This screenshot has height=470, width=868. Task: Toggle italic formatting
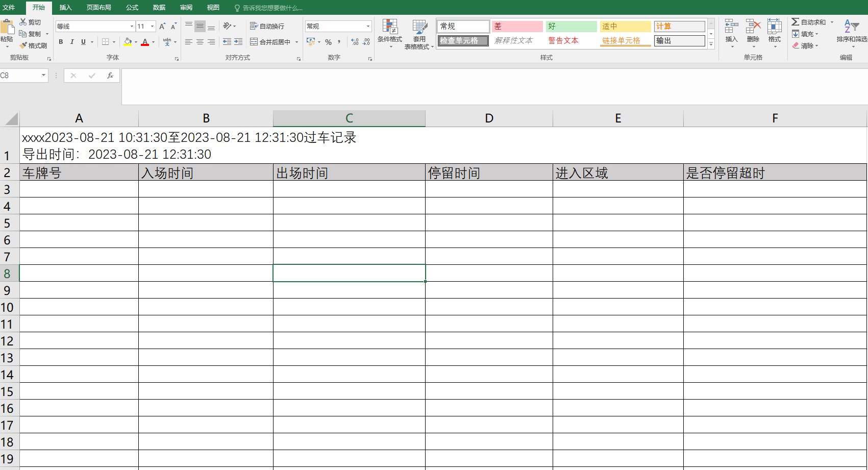[72, 42]
